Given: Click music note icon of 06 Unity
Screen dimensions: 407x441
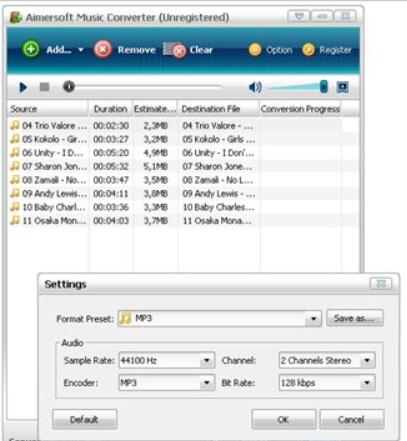Looking at the screenshot, I should [x=15, y=153].
